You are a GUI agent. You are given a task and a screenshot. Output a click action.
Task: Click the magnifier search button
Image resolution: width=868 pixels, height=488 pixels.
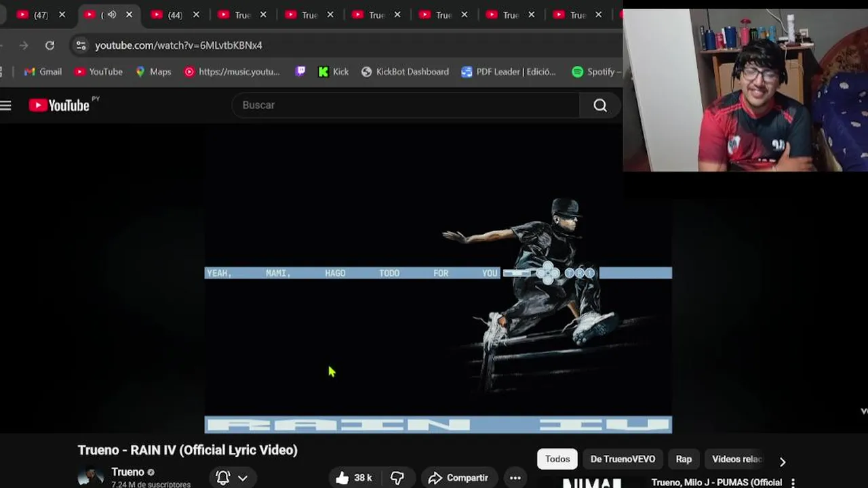coord(600,105)
